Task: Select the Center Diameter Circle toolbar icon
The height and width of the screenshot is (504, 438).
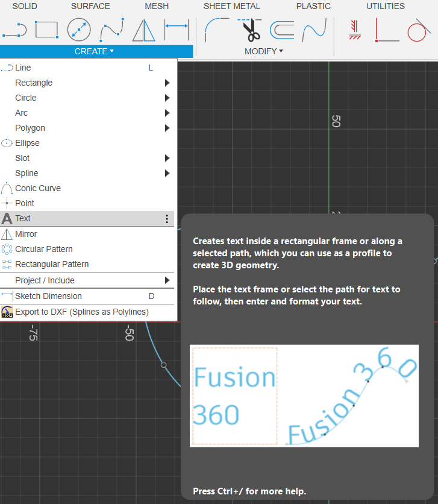Action: pos(79,30)
